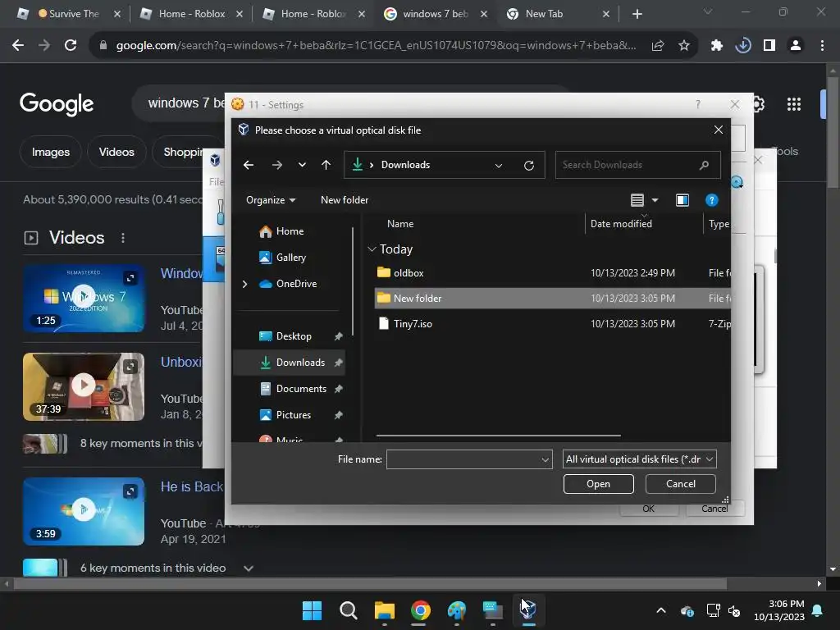Switch to first Home - Roblox tab

click(x=191, y=14)
